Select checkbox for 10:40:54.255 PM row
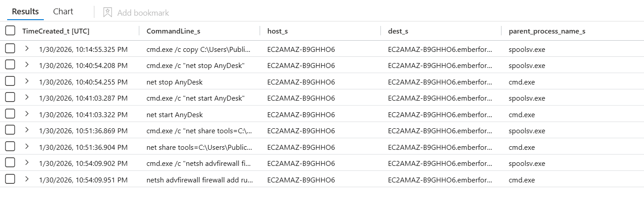Screen dimensions: 644x203 point(10,82)
